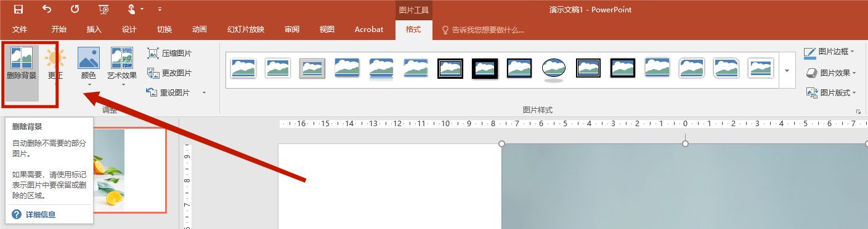Apply the fifth picture style, reflected rounded rectangle
This screenshot has width=868, height=229.
click(381, 69)
